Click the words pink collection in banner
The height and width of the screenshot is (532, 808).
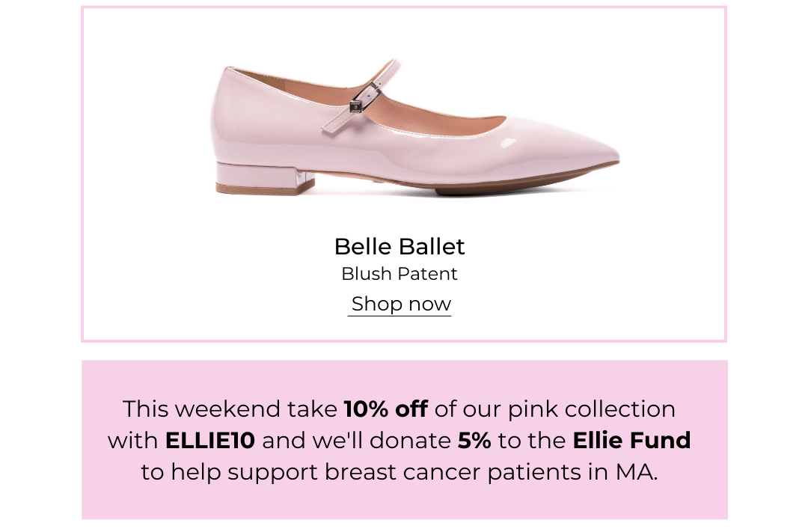click(592, 410)
